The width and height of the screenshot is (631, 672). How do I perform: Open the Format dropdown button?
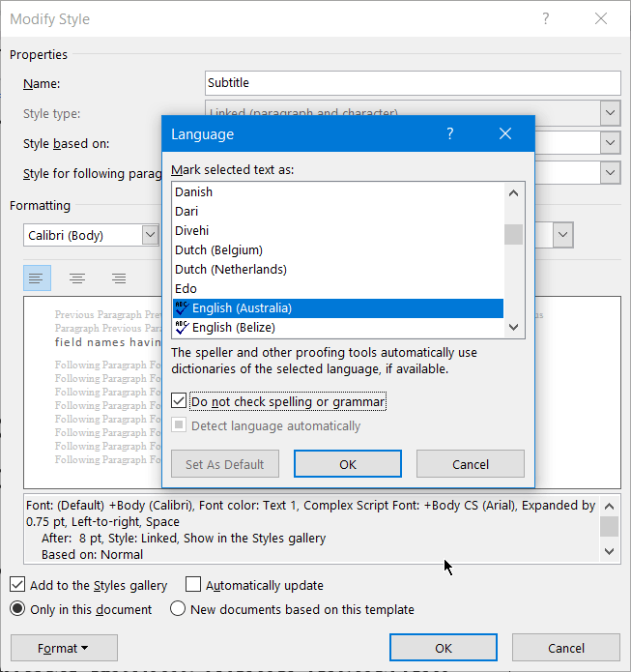[64, 648]
